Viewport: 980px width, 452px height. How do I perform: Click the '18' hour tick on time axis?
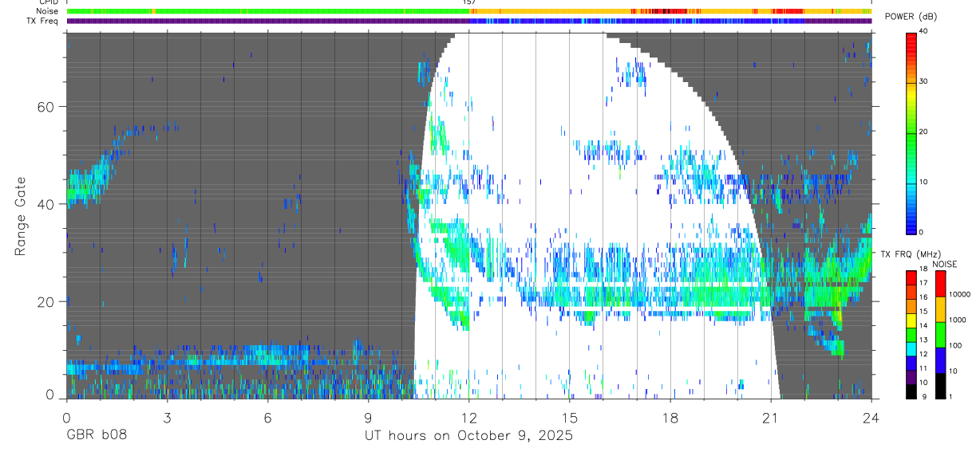(x=670, y=418)
